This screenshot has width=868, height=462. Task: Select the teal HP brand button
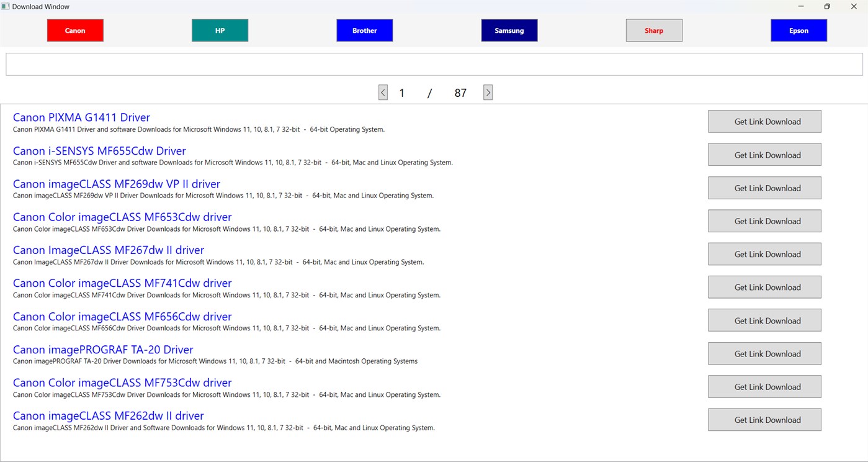click(220, 30)
